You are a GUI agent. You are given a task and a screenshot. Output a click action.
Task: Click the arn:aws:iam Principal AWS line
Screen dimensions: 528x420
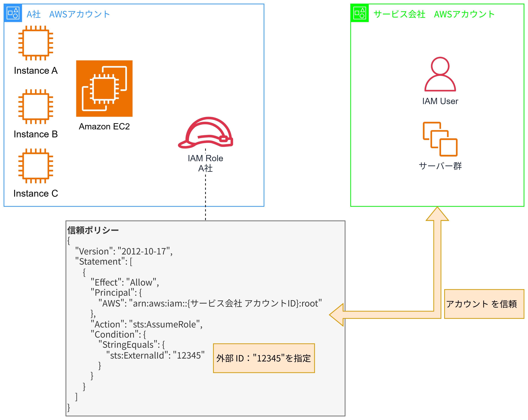point(210,303)
